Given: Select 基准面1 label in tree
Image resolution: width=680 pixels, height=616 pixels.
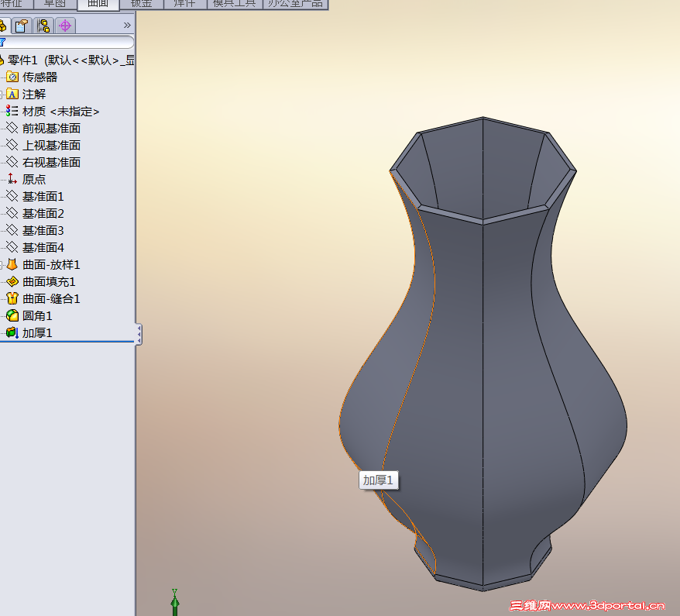Looking at the screenshot, I should (43, 197).
